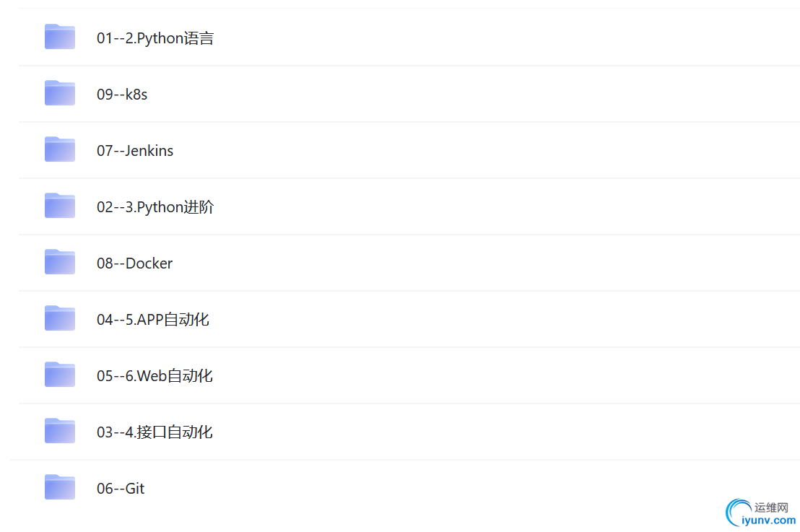
Task: Open the 05--6.Web自动化 folder icon
Action: [x=60, y=375]
